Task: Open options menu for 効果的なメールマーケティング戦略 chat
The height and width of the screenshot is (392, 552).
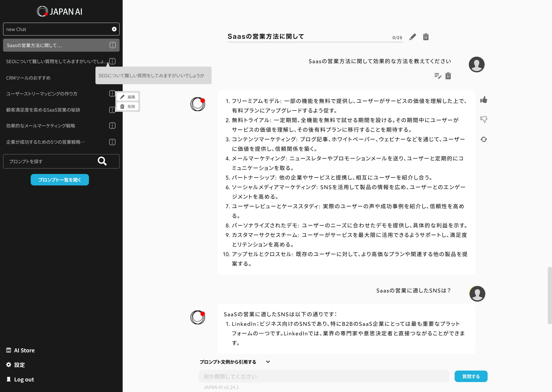Action: pos(112,126)
